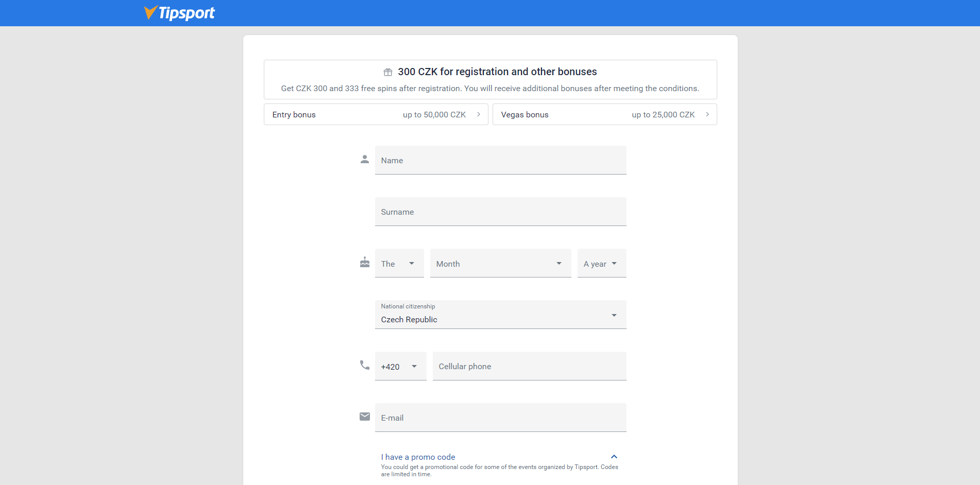Click the birthday cake icon
Image resolution: width=980 pixels, height=485 pixels.
365,262
